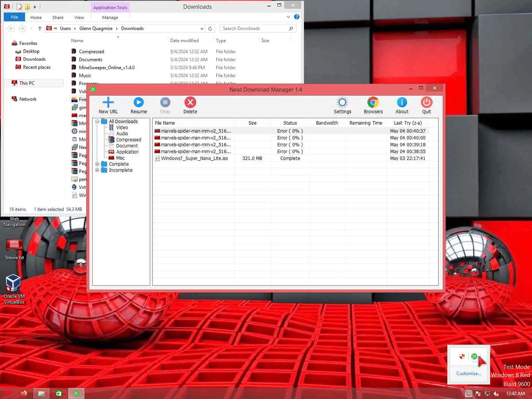
Task: Sort downloads by Status column
Action: coord(290,123)
